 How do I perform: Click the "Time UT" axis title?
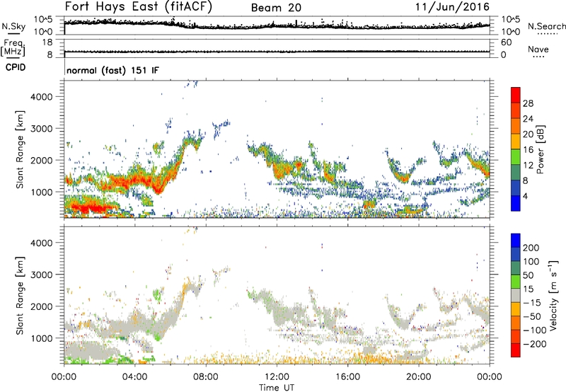coord(277,388)
